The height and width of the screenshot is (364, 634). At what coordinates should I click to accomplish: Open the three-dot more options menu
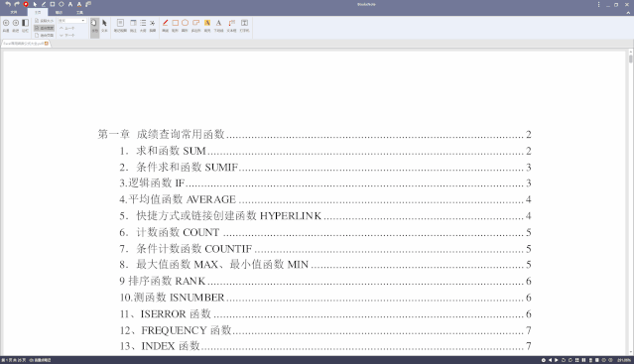(x=599, y=4)
